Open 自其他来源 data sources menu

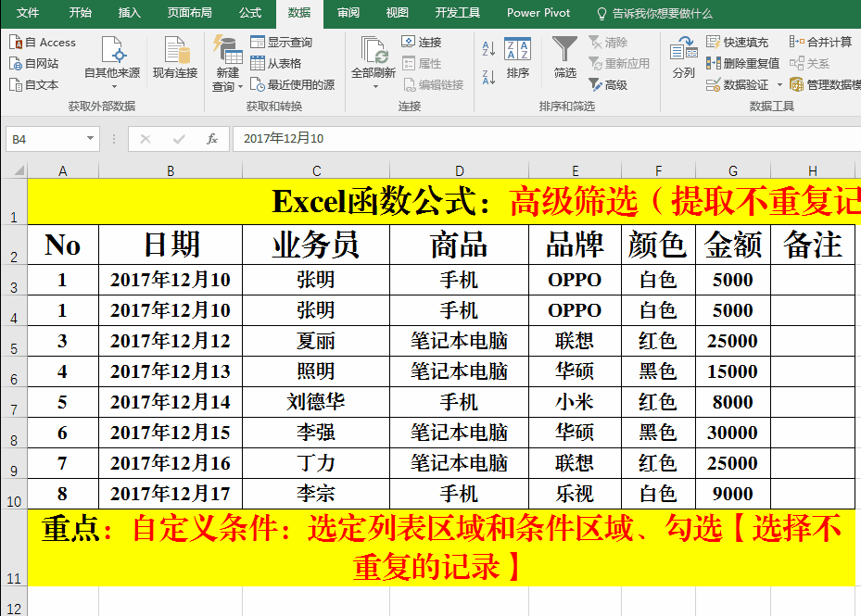click(x=112, y=61)
